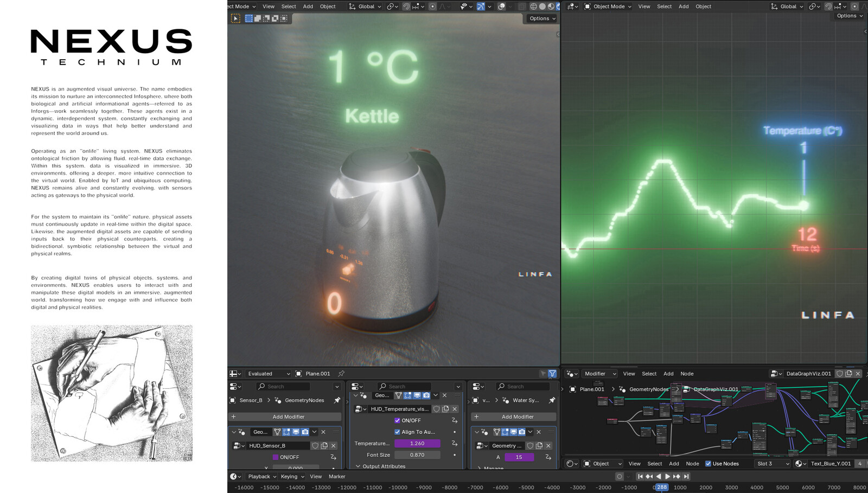Open Node menu in geometry node editor
The width and height of the screenshot is (868, 493).
coord(687,374)
